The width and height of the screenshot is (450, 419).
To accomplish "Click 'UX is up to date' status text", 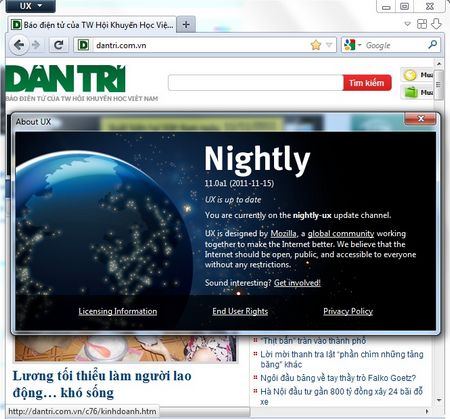I will coord(233,200).
